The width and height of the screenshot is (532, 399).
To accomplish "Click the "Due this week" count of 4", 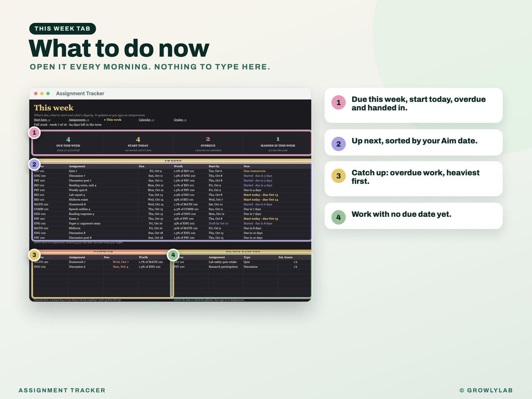I will pyautogui.click(x=68, y=139).
